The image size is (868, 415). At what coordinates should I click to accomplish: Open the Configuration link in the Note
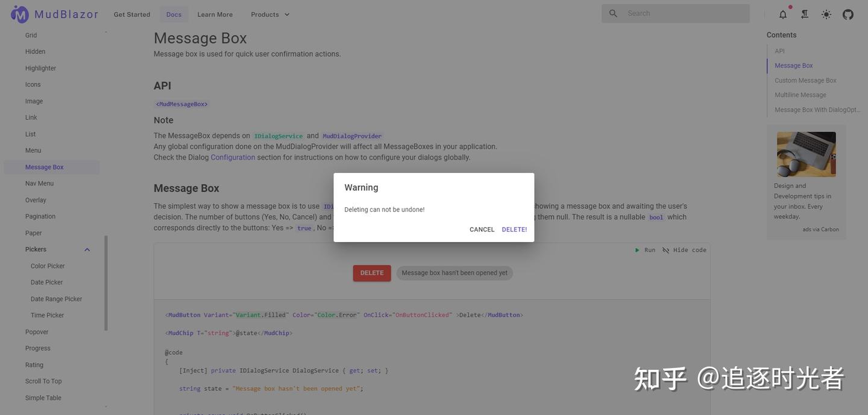(x=232, y=156)
